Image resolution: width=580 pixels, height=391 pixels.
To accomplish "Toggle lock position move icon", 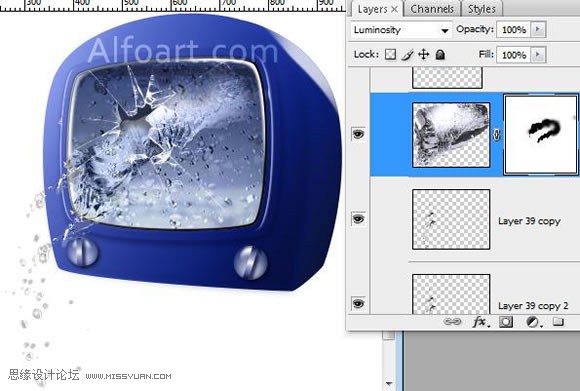I will [x=424, y=55].
